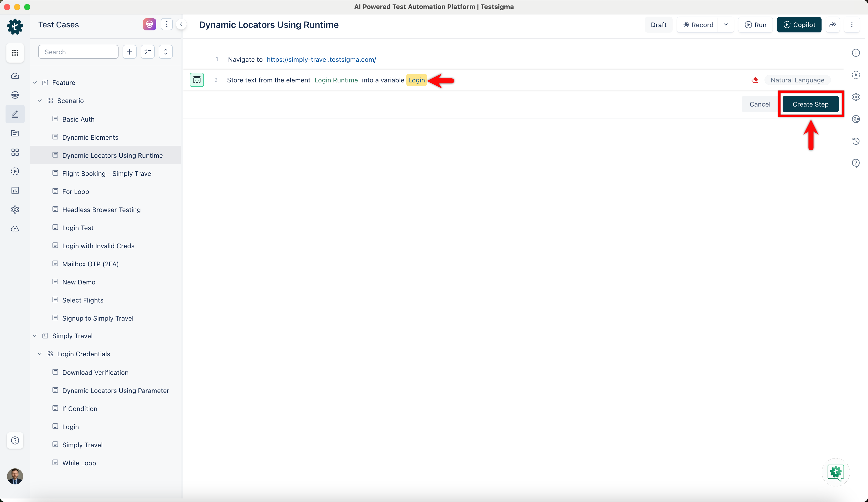
Task: Open the add-ons squares icon in sidebar
Action: click(15, 152)
